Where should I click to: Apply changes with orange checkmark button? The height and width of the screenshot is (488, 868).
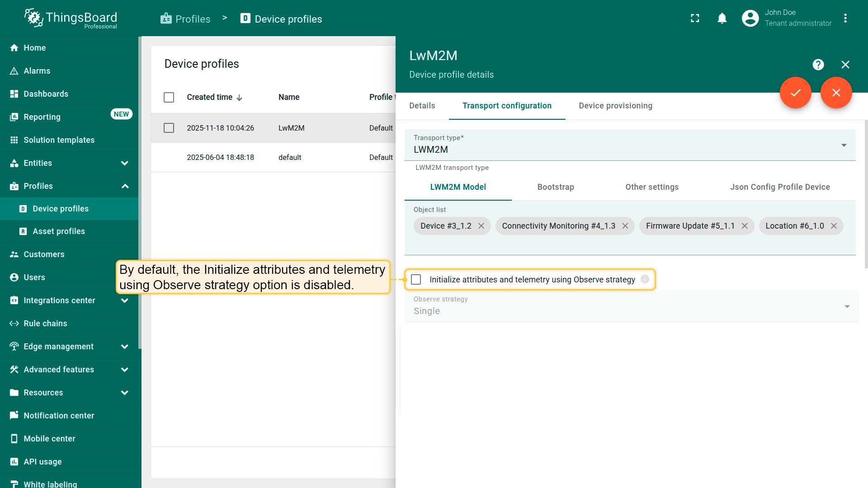tap(795, 93)
